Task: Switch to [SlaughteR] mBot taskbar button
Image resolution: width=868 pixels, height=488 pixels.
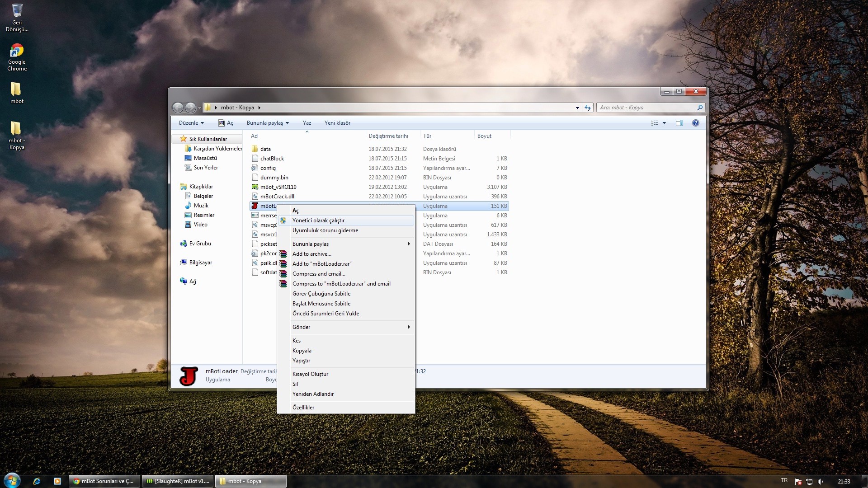Action: (178, 481)
